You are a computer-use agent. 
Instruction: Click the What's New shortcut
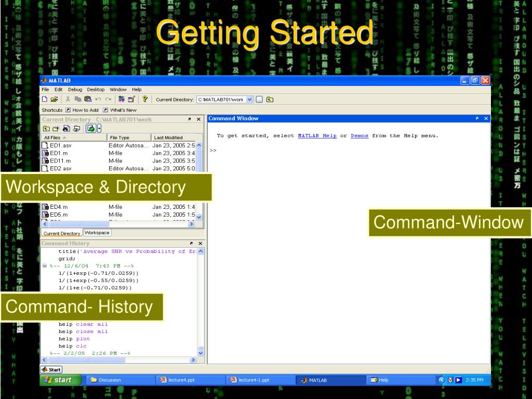point(120,110)
